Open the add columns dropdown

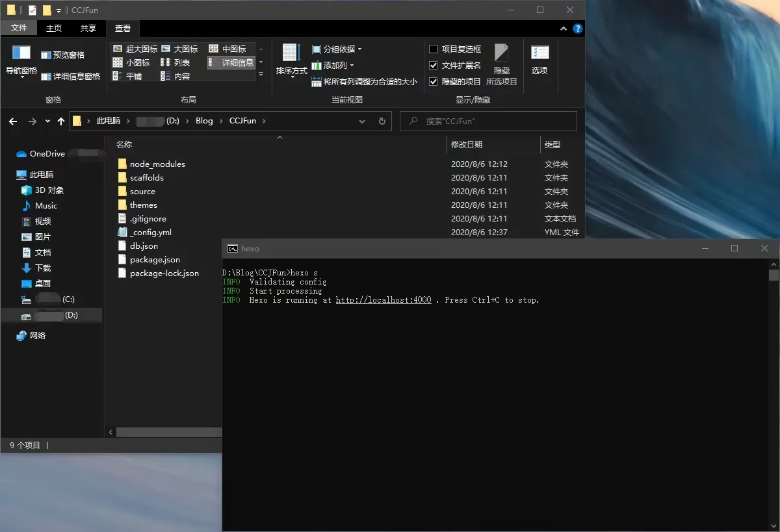[x=333, y=65]
